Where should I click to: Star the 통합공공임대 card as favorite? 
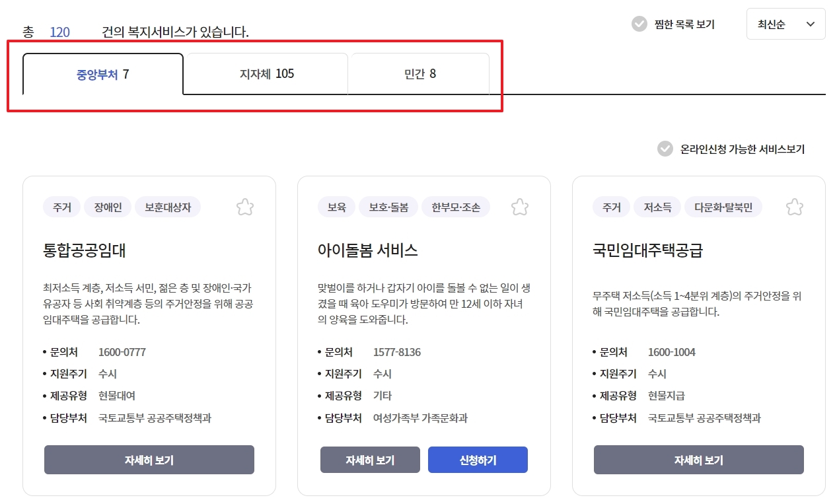[x=244, y=207]
